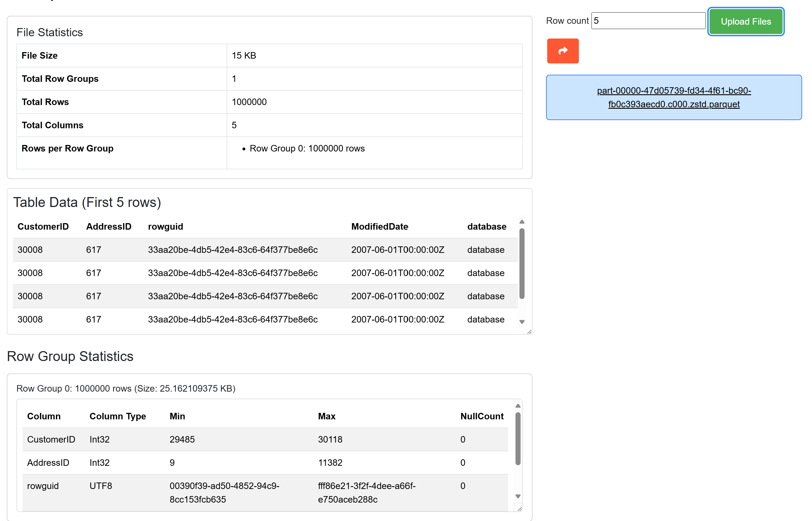Click the Total Rows value 1000000

click(249, 102)
